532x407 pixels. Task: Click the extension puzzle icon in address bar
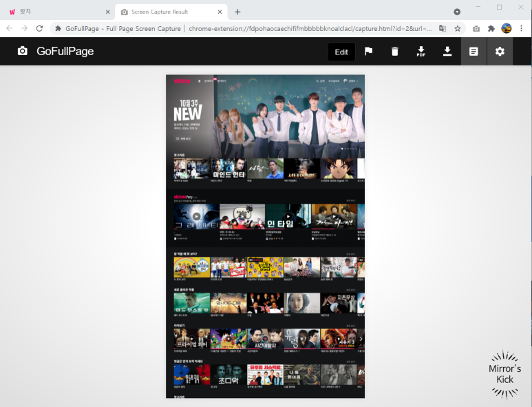click(x=58, y=28)
